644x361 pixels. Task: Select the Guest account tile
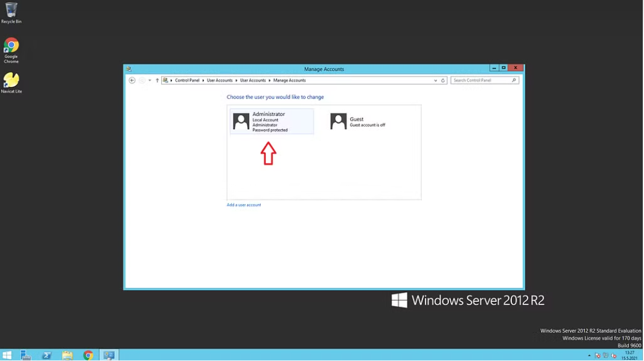368,121
